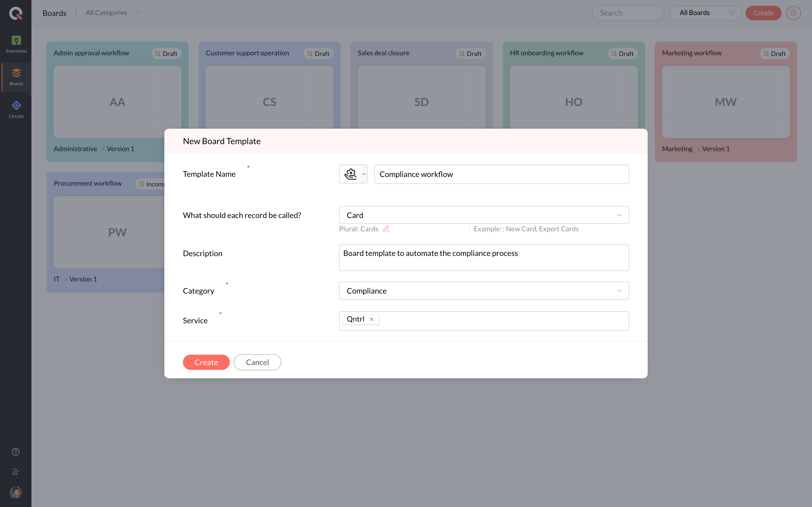812x507 pixels.
Task: Open the Extensions sidebar section
Action: point(16,44)
